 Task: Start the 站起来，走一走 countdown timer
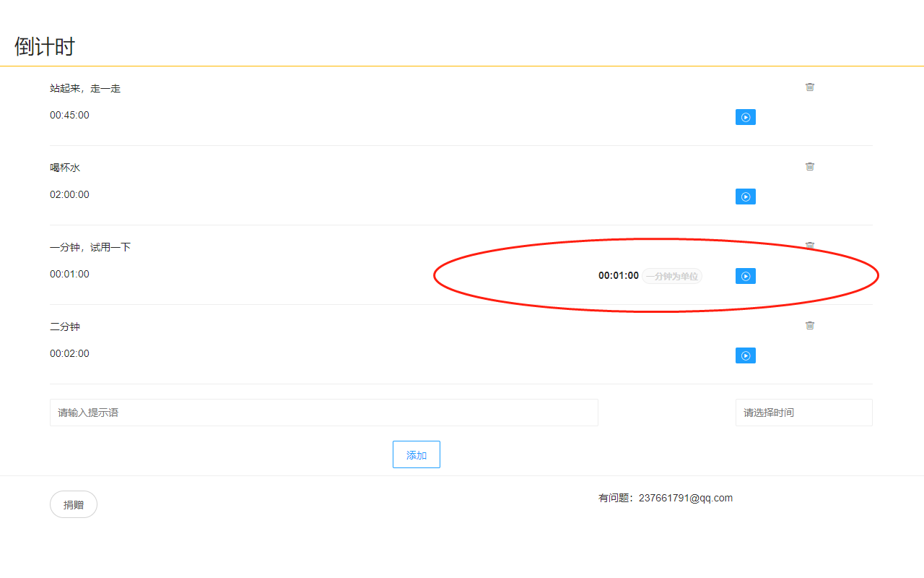click(746, 117)
